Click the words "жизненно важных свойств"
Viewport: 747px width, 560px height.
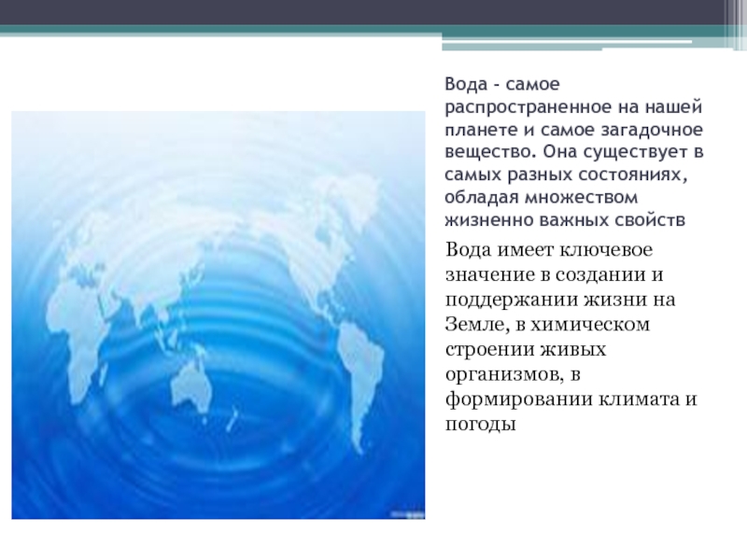coord(565,220)
